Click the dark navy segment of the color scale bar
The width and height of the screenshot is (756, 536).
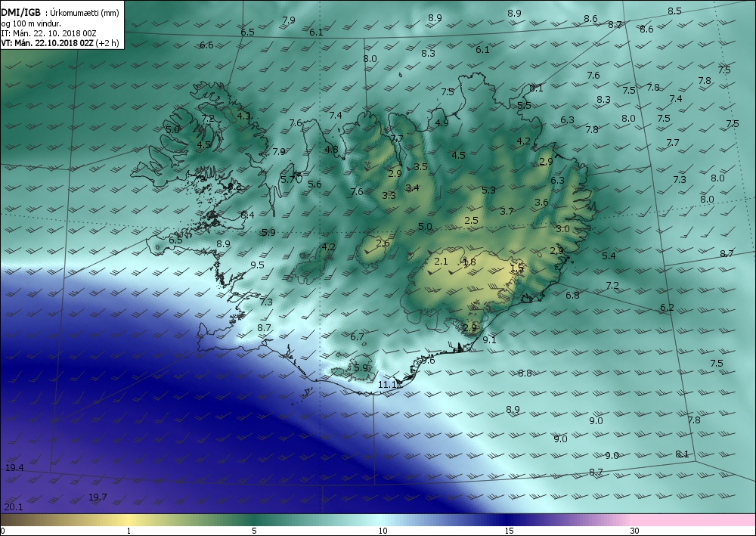(x=507, y=520)
